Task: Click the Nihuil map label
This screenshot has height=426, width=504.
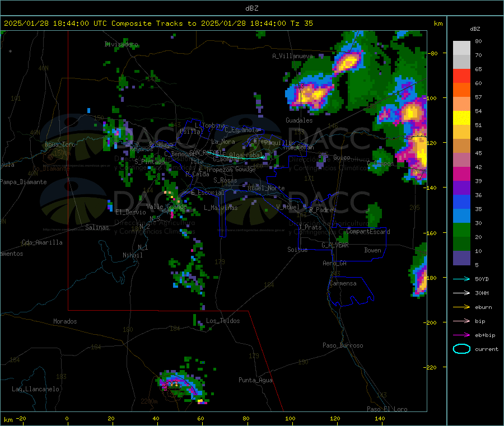Action: pos(132,255)
